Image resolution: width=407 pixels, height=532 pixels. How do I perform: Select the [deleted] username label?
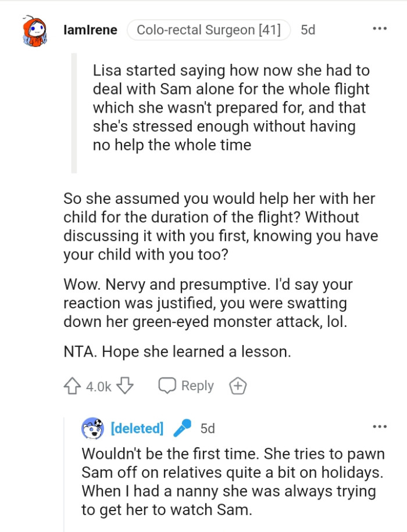[x=138, y=429]
